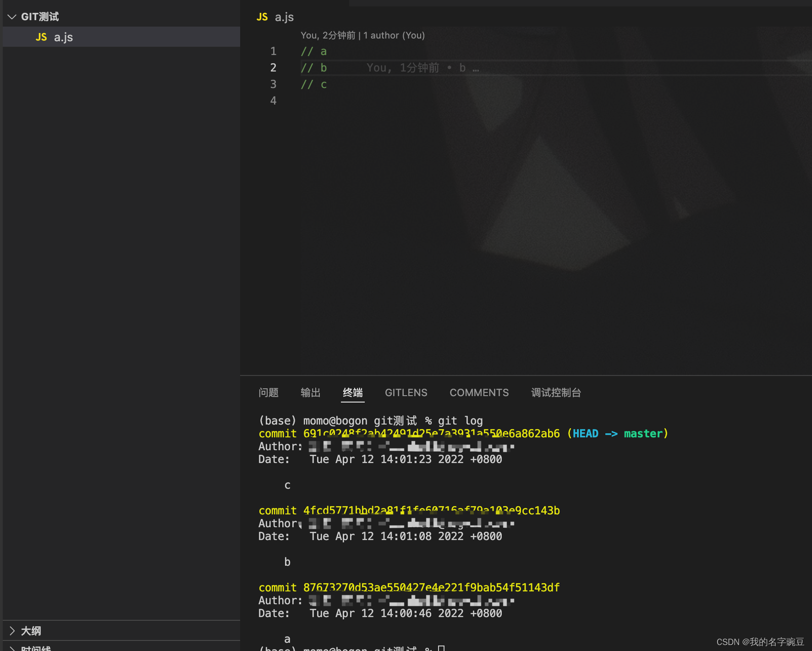Viewport: 812px width, 651px height.
Task: Click the JS icon next to a.js in explorer
Action: click(41, 37)
